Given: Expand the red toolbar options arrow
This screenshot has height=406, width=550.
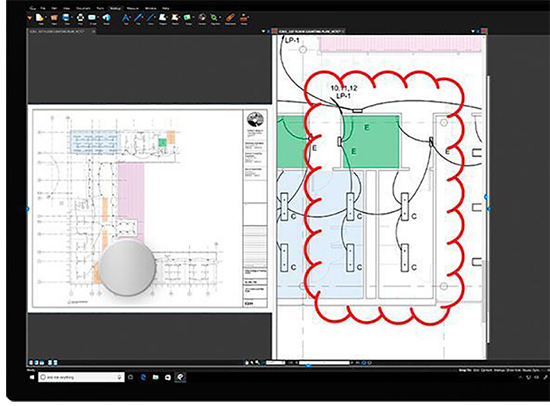Looking at the screenshot, I should (x=30, y=18).
